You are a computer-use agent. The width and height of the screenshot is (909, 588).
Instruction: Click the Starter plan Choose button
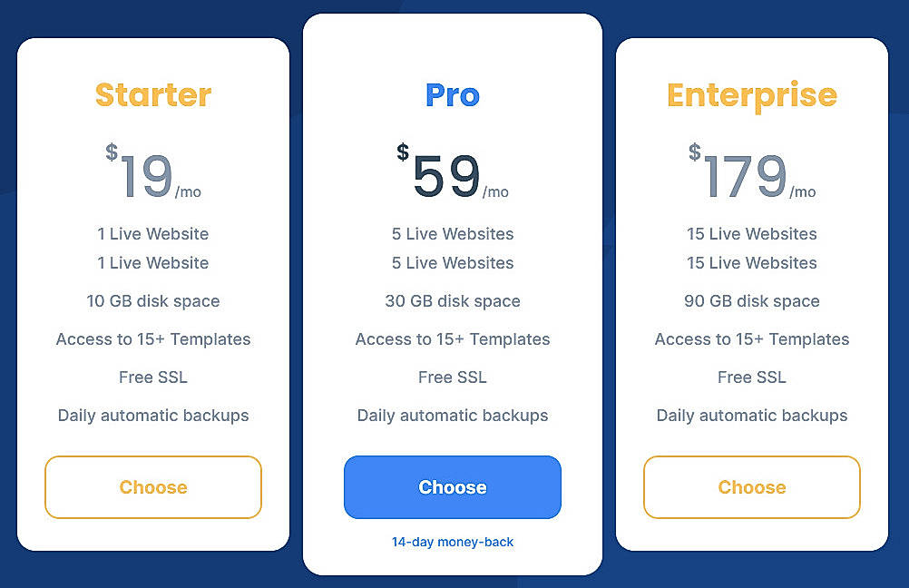pos(152,487)
